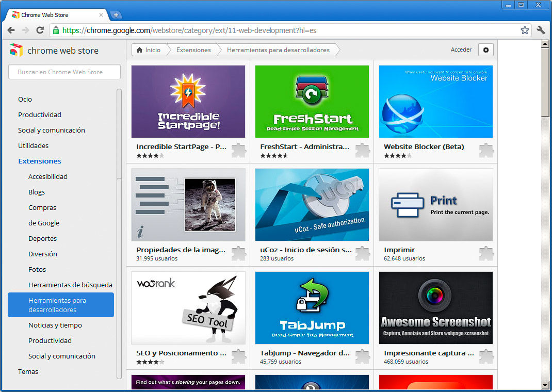Focus the Buscar en Chrome Web Store field
Viewport: 552px width, 392px height.
64,72
